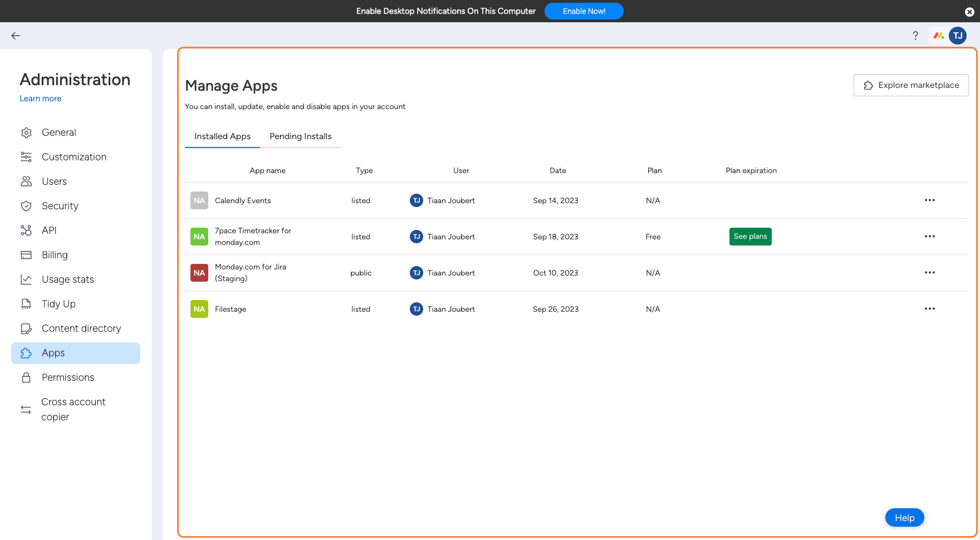This screenshot has width=980, height=540.
Task: Open Security section in sidebar
Action: point(76,206)
